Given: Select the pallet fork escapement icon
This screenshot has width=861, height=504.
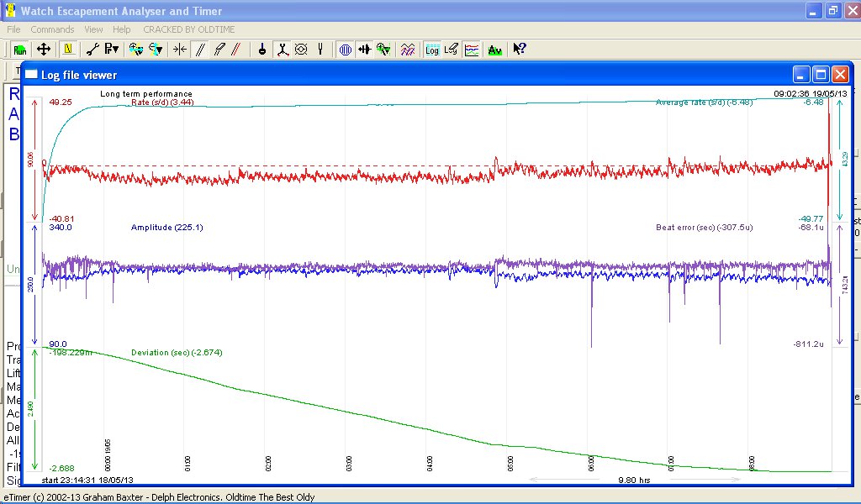Looking at the screenshot, I should (283, 50).
